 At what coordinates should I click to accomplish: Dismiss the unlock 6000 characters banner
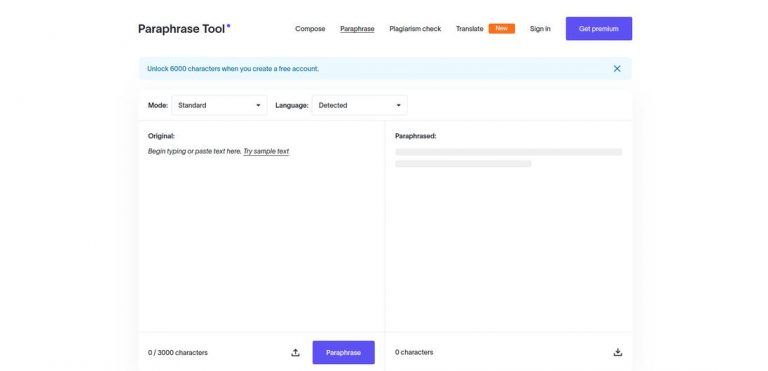pos(617,69)
